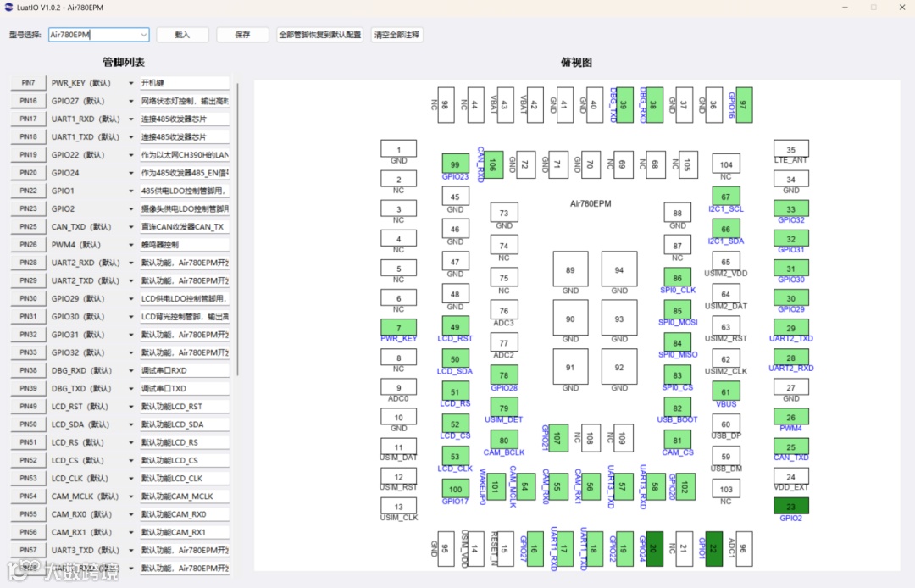The image size is (915, 588).
Task: Select pin 99 GPIO23 on chip diagram
Action: point(455,164)
